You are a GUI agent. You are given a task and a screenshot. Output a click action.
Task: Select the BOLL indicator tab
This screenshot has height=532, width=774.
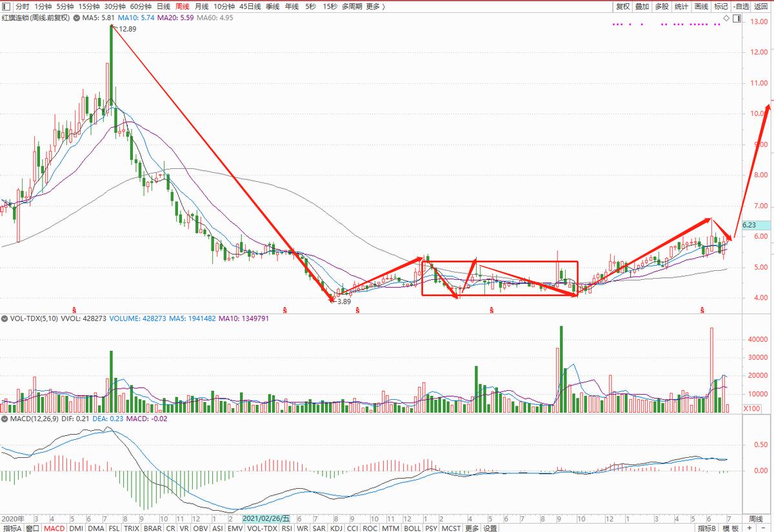[x=412, y=528]
